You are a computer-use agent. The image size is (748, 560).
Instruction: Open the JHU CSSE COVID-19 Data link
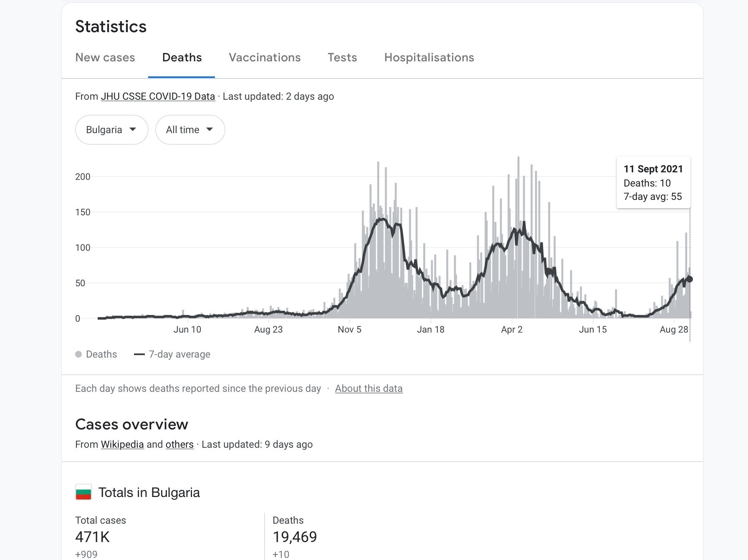(158, 96)
